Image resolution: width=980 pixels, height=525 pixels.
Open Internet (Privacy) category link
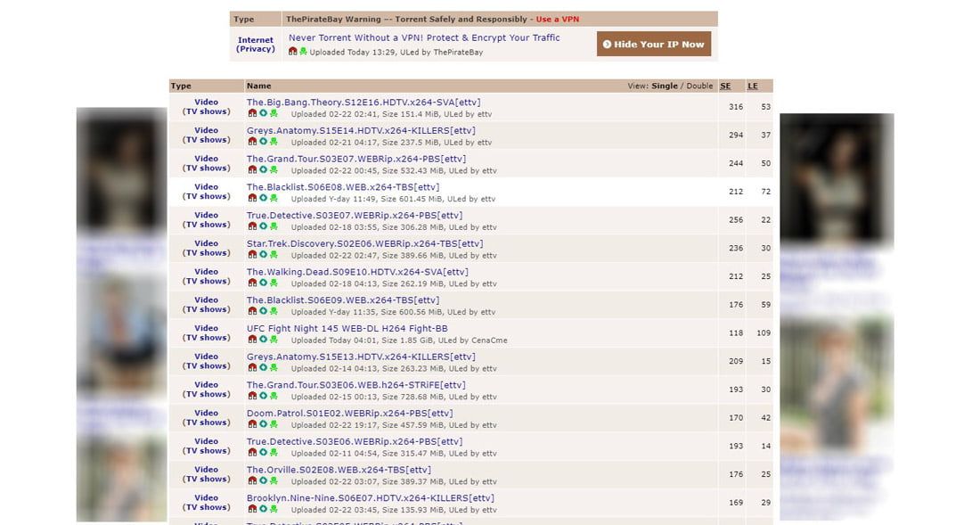[256, 45]
